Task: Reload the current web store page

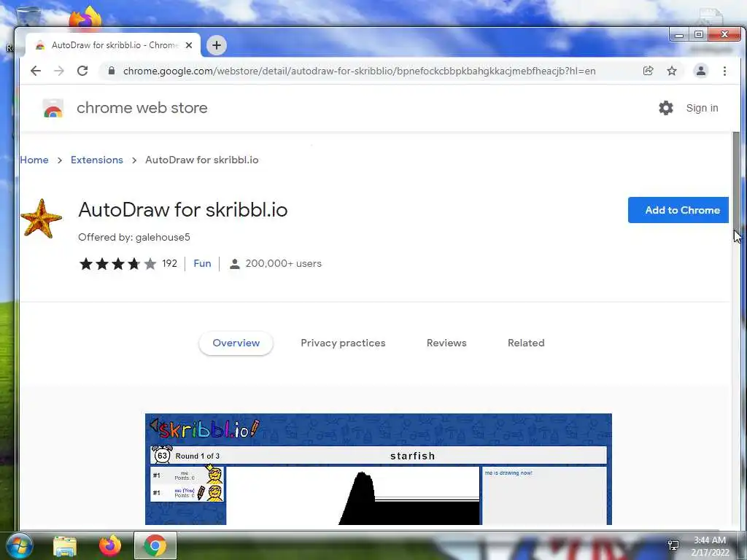Action: (x=82, y=71)
